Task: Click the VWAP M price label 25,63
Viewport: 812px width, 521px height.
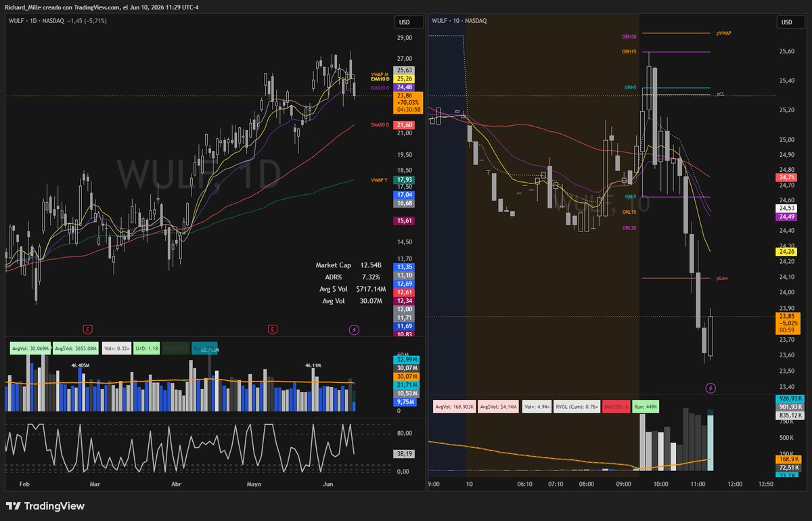Action: (x=405, y=70)
